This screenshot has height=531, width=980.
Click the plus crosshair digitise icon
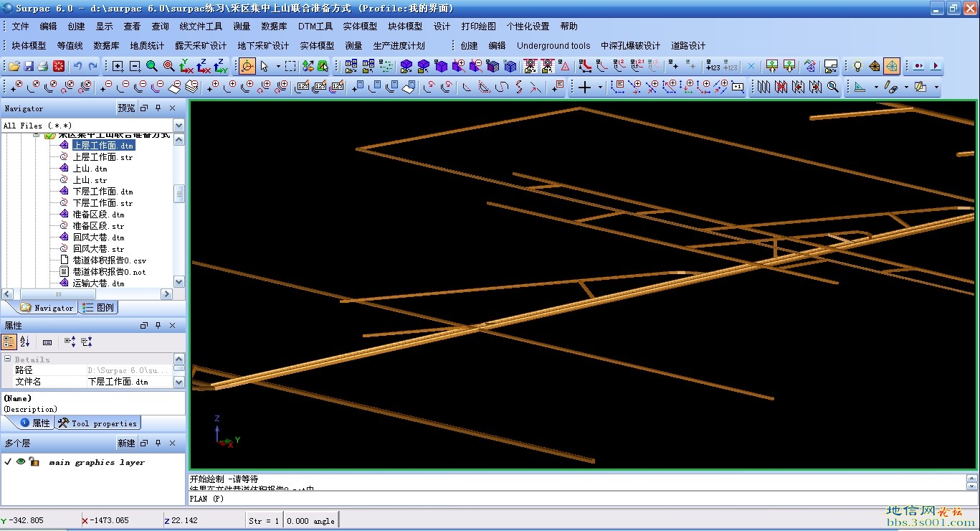click(585, 87)
